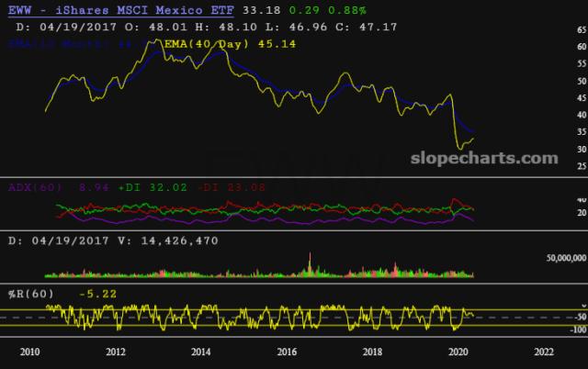Click the 2010 year on time axis
588x369 pixels.
pyautogui.click(x=29, y=352)
